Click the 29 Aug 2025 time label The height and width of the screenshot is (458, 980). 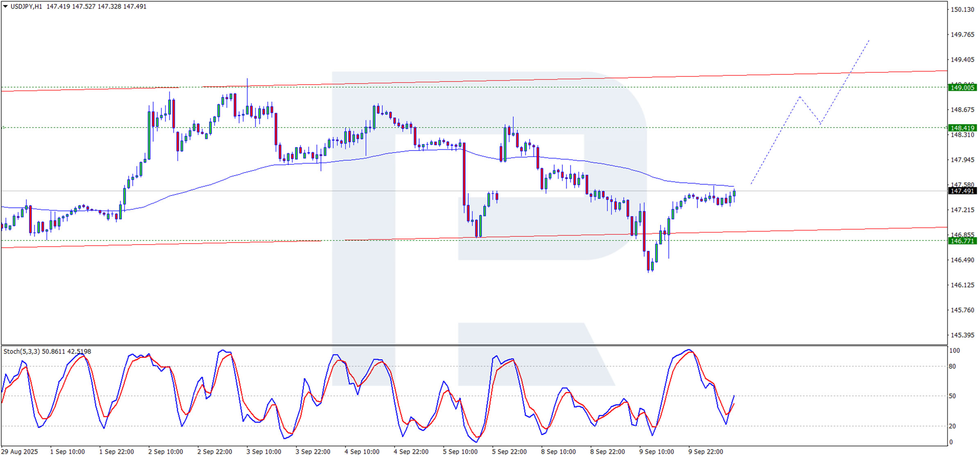[19, 452]
